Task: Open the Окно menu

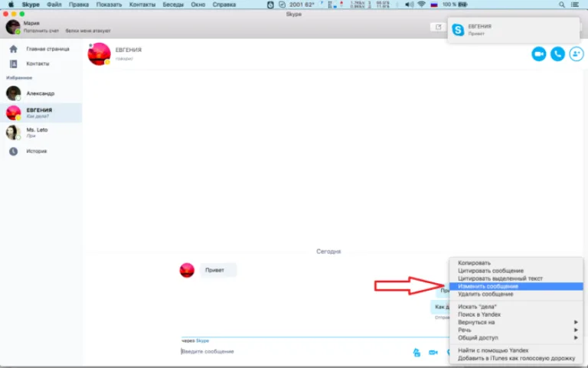Action: click(198, 5)
